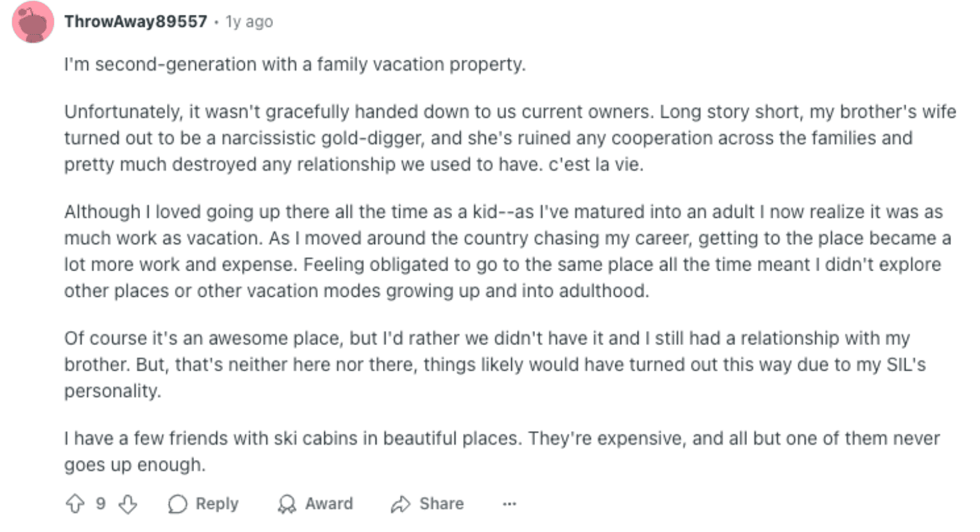
Task: Click the 'I'm second-generation' opening sentence
Action: [295, 64]
